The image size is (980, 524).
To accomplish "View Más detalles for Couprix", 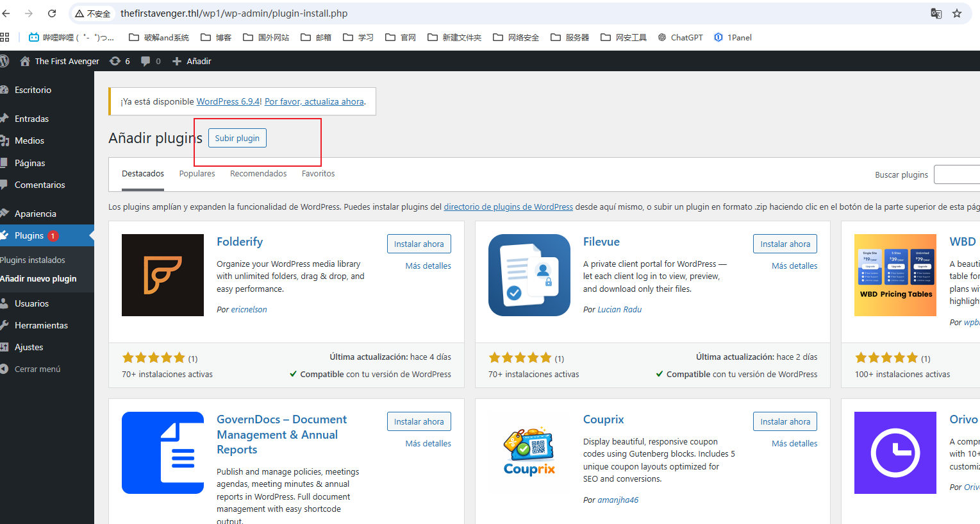I will (795, 443).
